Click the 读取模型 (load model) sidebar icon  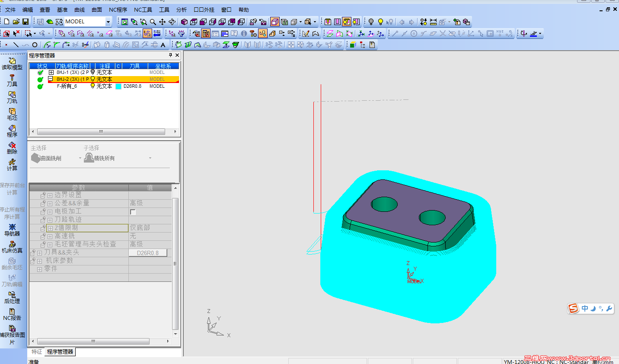click(12, 64)
